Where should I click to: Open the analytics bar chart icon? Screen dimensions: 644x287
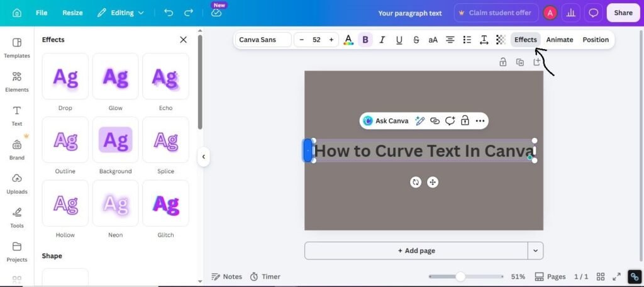pos(570,13)
